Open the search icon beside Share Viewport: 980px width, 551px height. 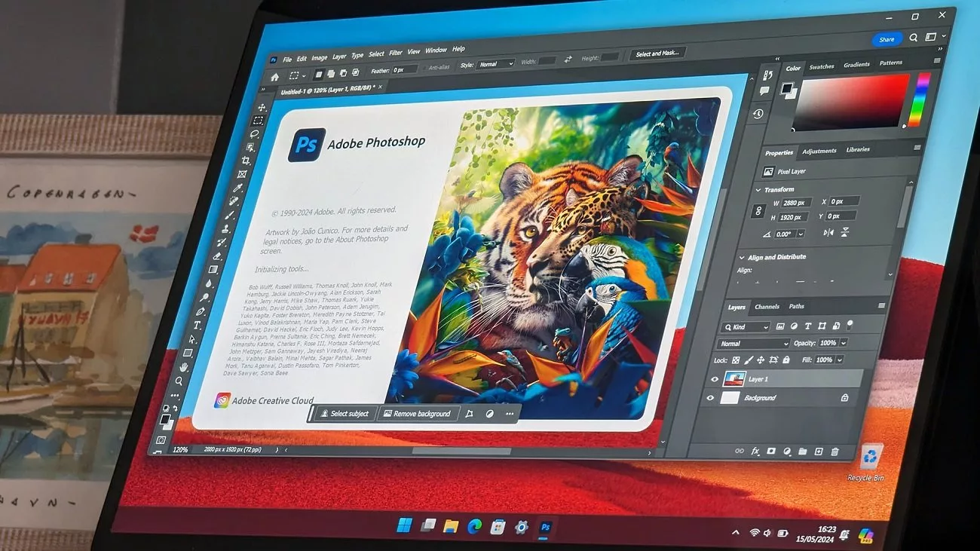(914, 38)
